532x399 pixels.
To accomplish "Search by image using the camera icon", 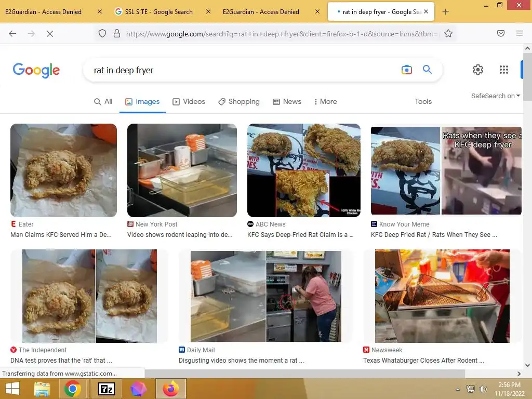I will pos(406,70).
